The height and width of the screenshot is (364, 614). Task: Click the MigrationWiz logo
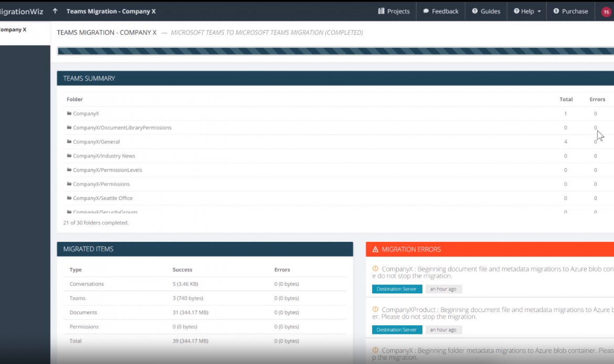(22, 11)
